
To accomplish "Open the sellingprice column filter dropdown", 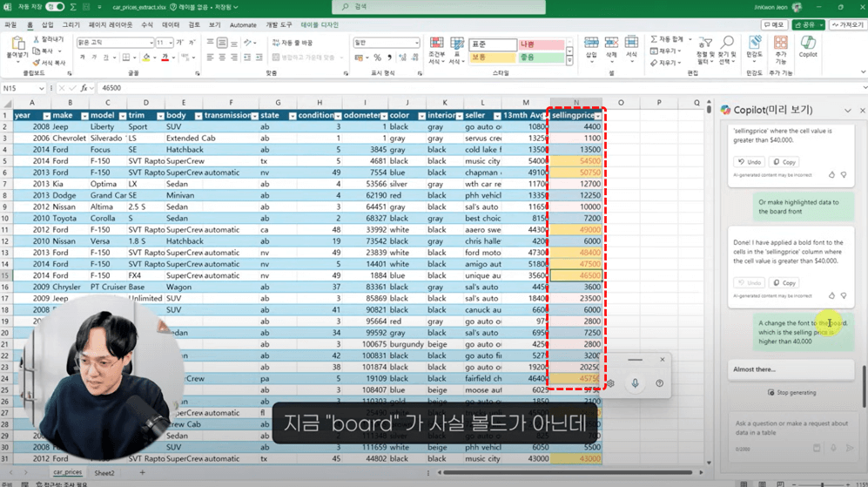I will click(597, 116).
